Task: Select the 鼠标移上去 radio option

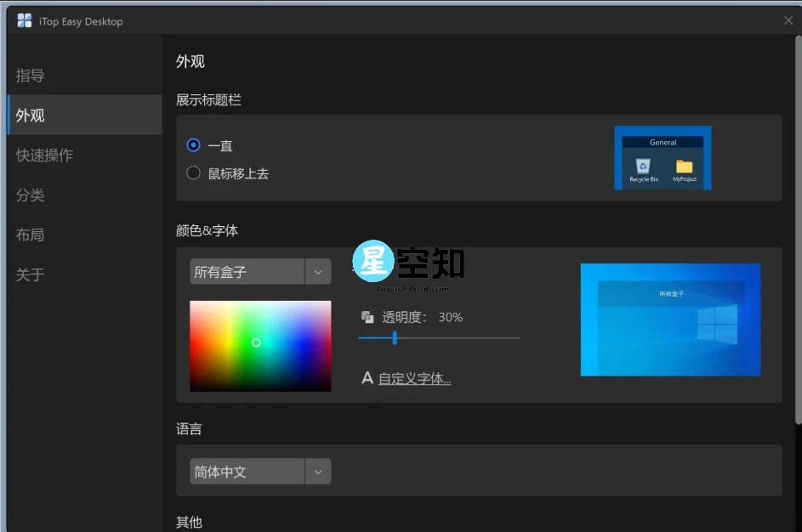Action: coord(194,173)
